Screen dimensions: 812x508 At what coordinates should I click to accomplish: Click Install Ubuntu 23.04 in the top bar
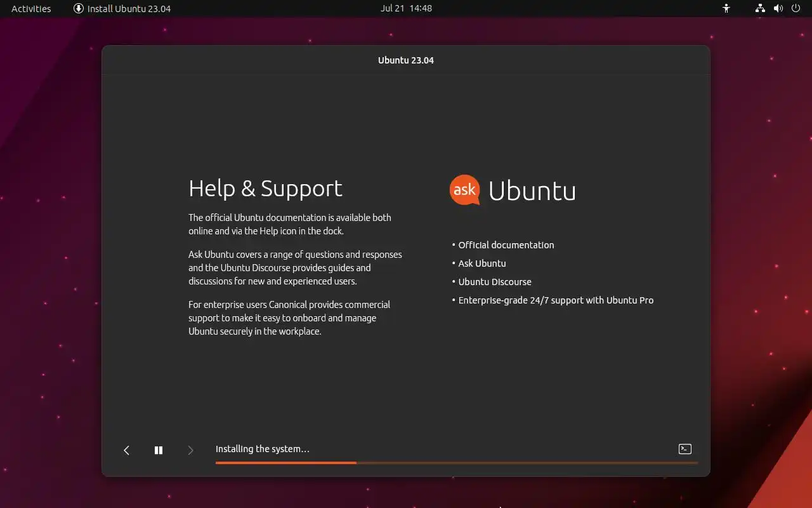tap(122, 8)
